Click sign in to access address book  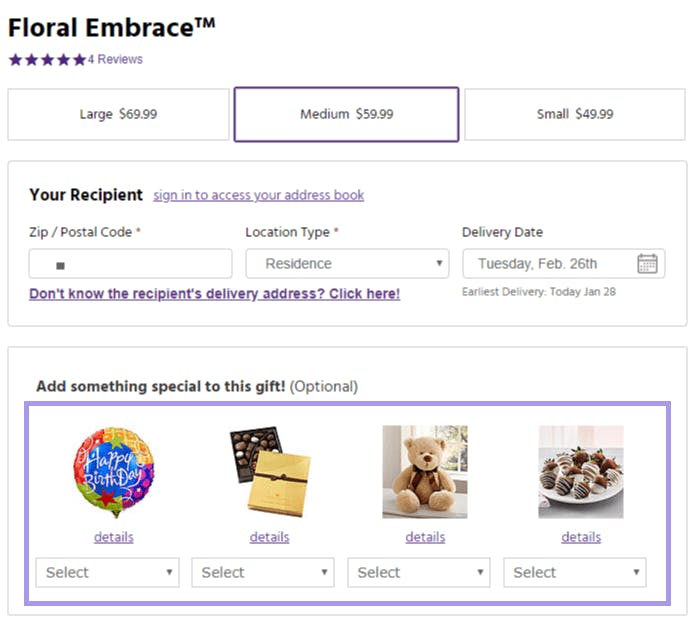pos(259,195)
